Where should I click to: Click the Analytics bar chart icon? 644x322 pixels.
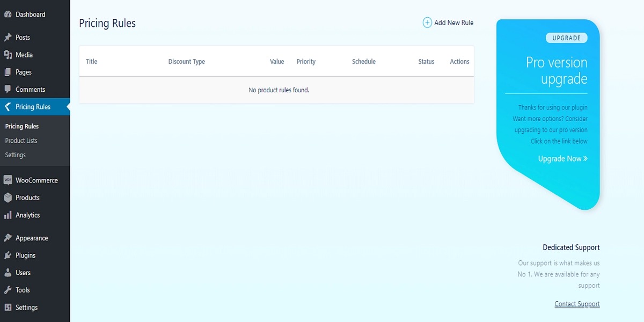8,215
